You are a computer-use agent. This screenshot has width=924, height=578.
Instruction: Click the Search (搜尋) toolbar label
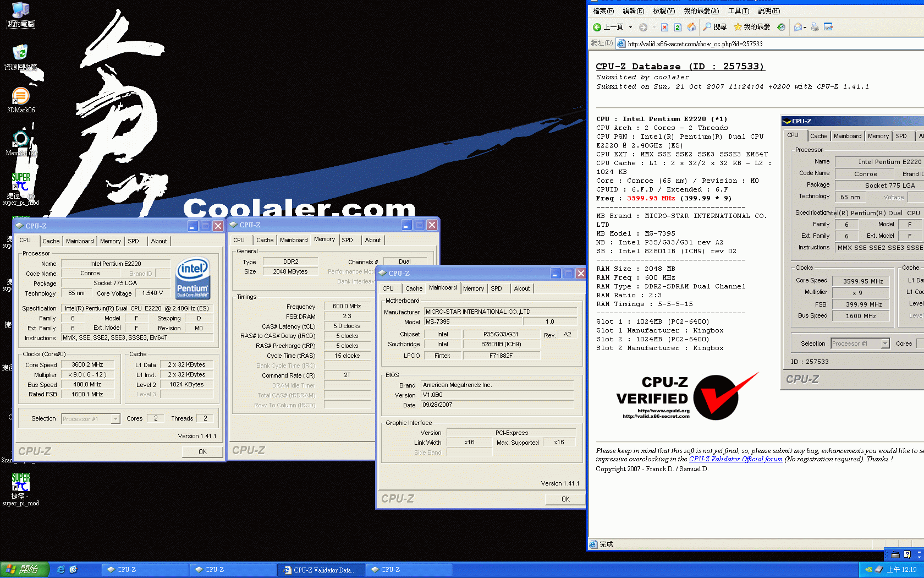coord(720,27)
